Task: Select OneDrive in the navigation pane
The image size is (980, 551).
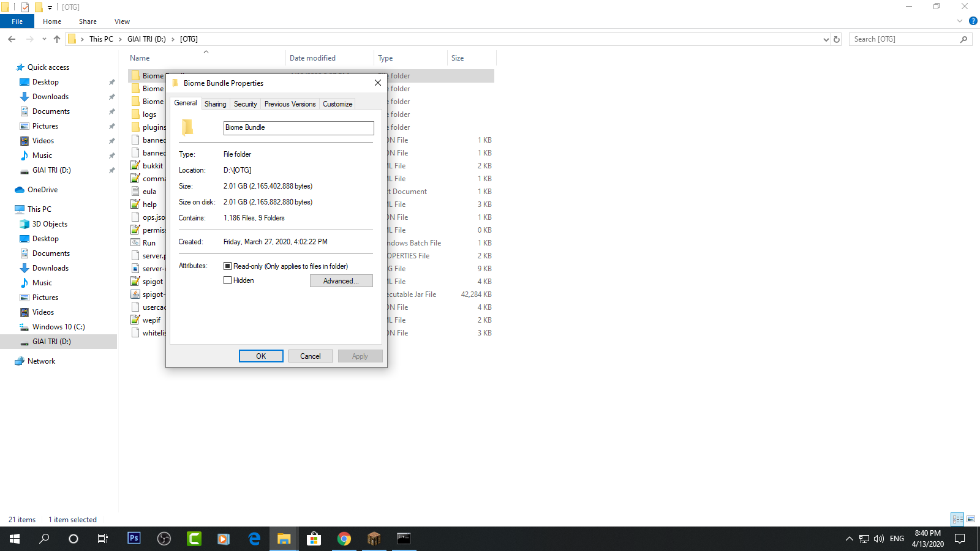Action: (42, 190)
